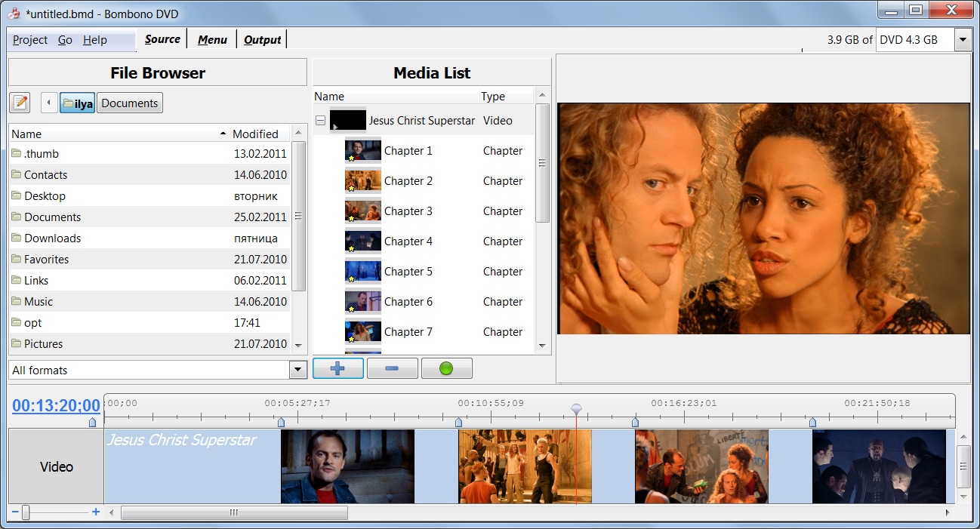980x529 pixels.
Task: Click the timeline playhead marker
Action: [x=576, y=409]
